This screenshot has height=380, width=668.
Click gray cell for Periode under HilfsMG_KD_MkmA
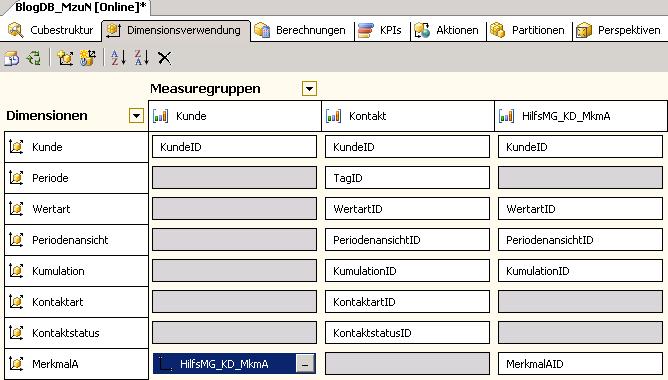[580, 178]
